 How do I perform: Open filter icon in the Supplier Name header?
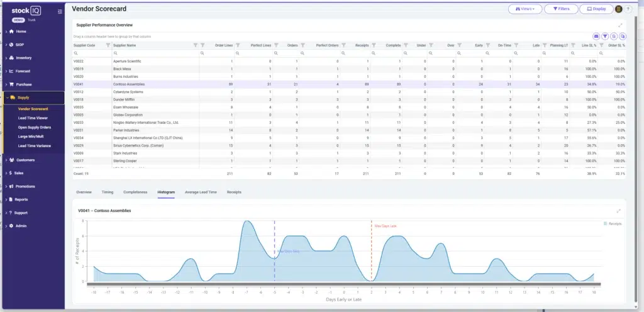tap(196, 45)
